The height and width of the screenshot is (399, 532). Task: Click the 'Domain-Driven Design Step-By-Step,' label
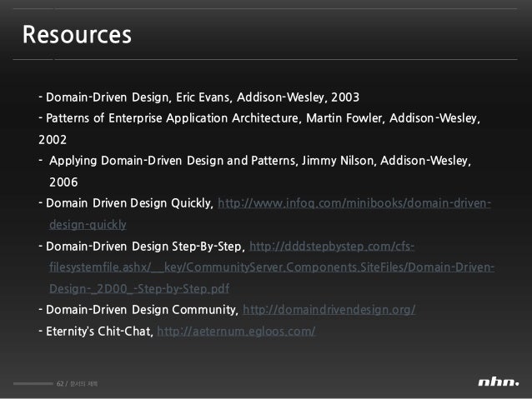146,246
